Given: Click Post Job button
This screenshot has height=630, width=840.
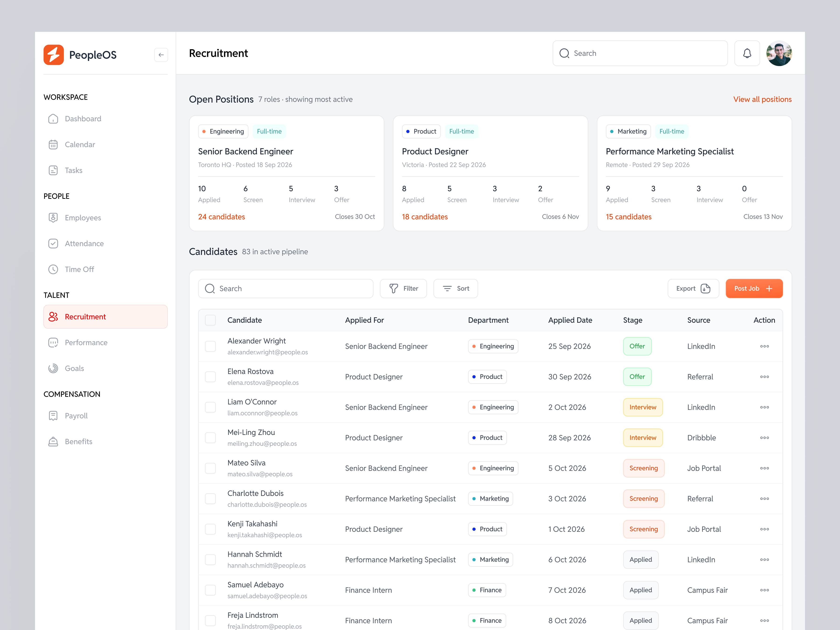Looking at the screenshot, I should click(x=754, y=289).
